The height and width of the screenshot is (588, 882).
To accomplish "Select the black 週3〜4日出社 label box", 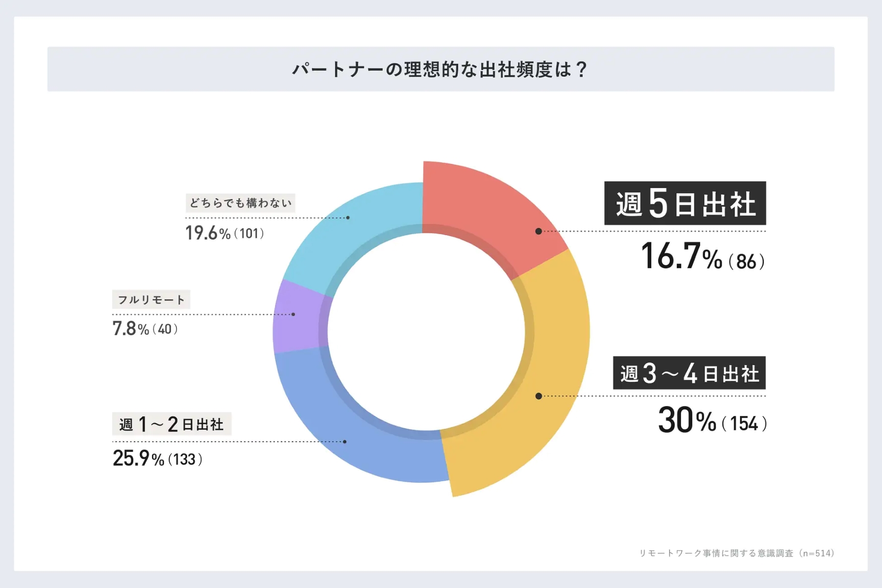I will point(689,373).
